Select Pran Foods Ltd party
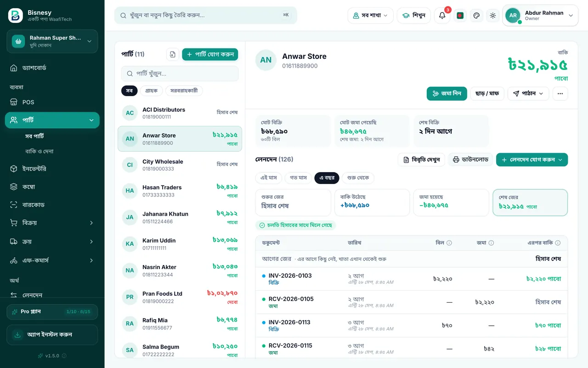The height and width of the screenshot is (368, 588). (180, 297)
